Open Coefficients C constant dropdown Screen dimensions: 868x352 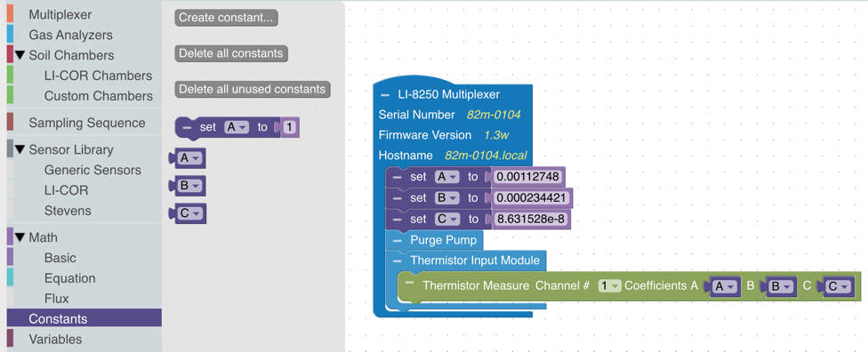840,287
